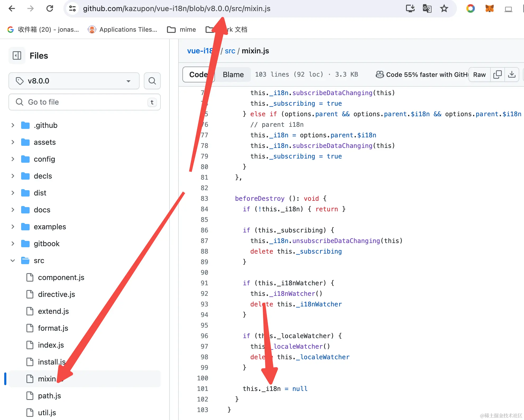Screen dimensions: 524x420
Task: Copy raw file contents icon
Action: [497, 74]
